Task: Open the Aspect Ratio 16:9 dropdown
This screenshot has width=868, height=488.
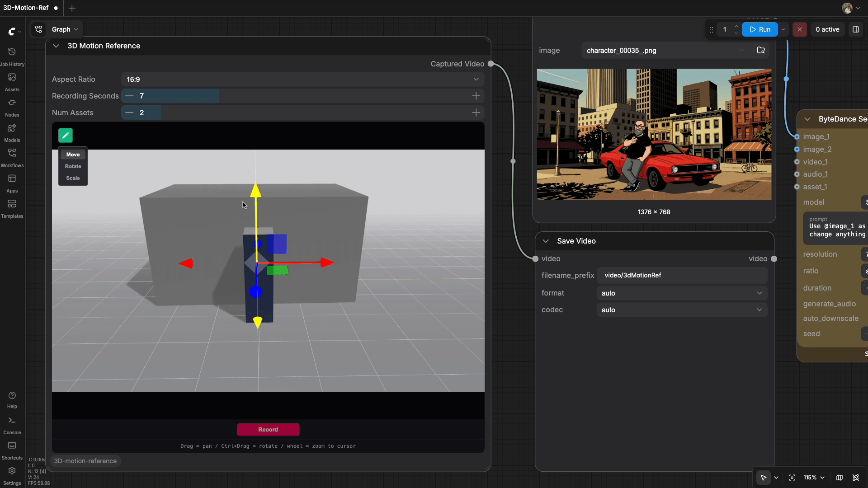Action: [x=302, y=79]
